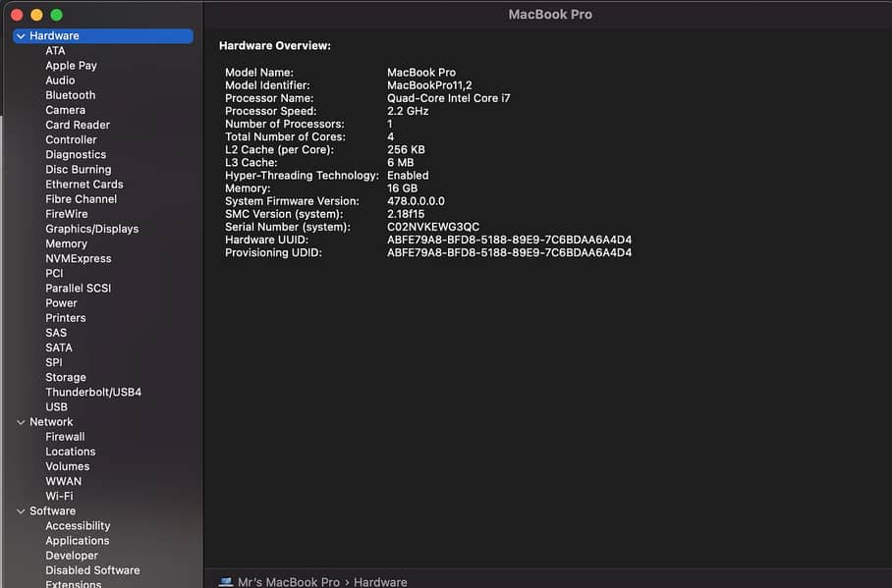Select Bluetooth in the sidebar

tap(71, 95)
